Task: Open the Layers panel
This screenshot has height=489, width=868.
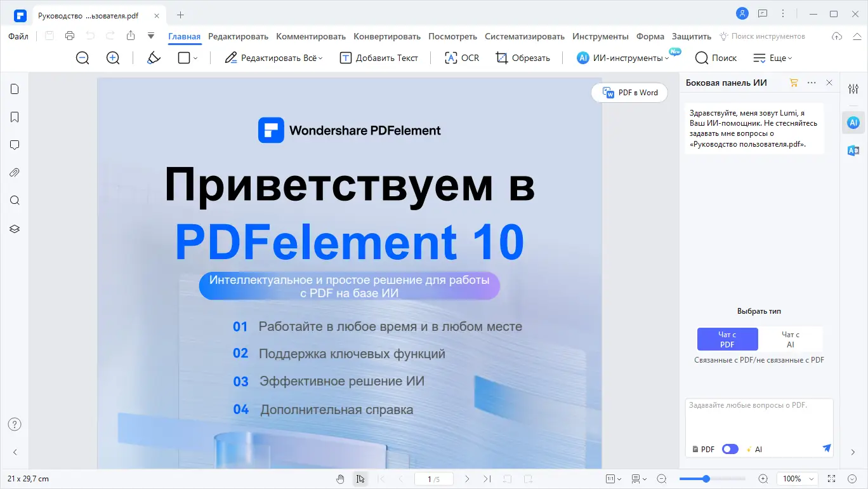Action: [x=14, y=229]
